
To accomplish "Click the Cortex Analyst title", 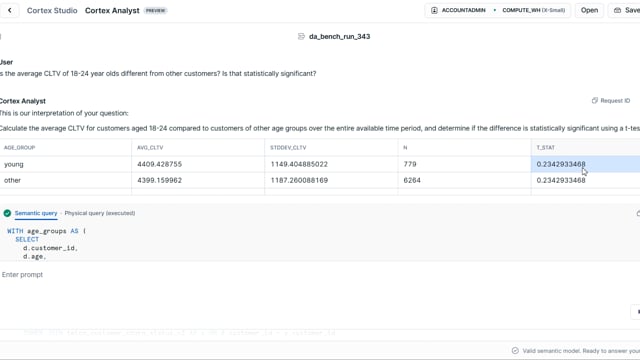I will coord(112,11).
